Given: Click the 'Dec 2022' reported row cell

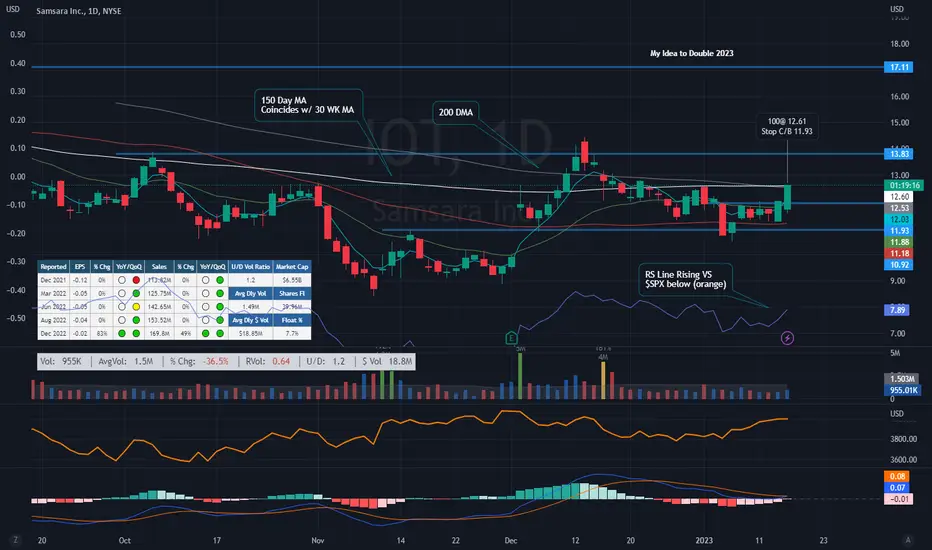Looking at the screenshot, I should pos(53,334).
